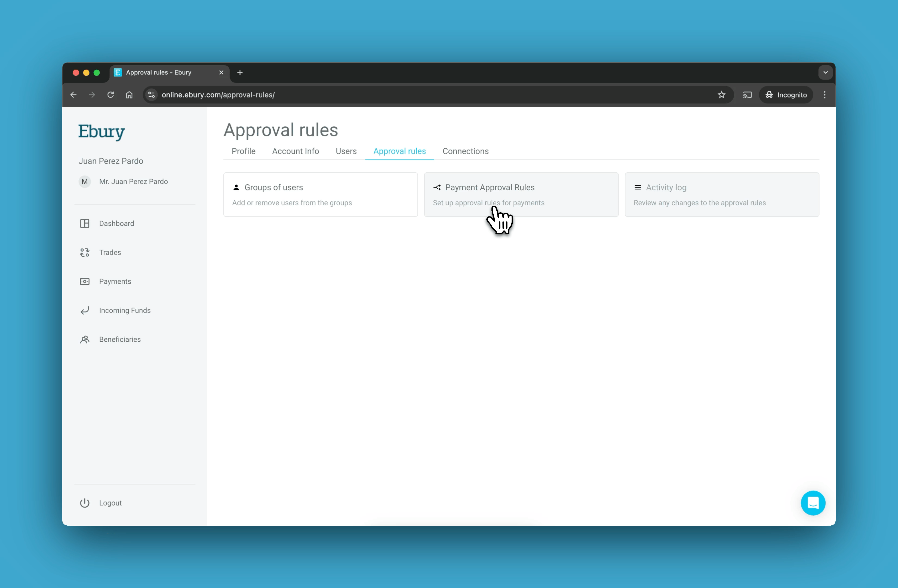Viewport: 898px width, 588px height.
Task: Click the Beneficiaries people icon
Action: click(85, 339)
